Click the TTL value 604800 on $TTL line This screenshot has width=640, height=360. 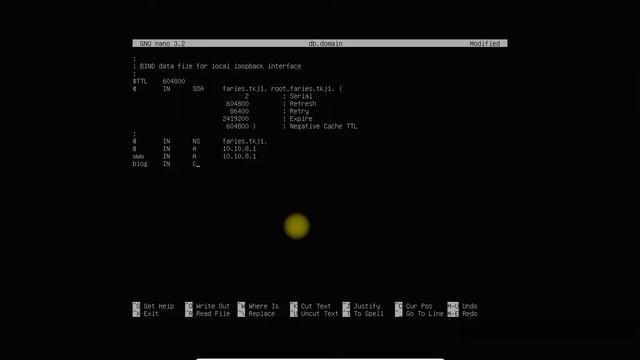click(x=173, y=81)
